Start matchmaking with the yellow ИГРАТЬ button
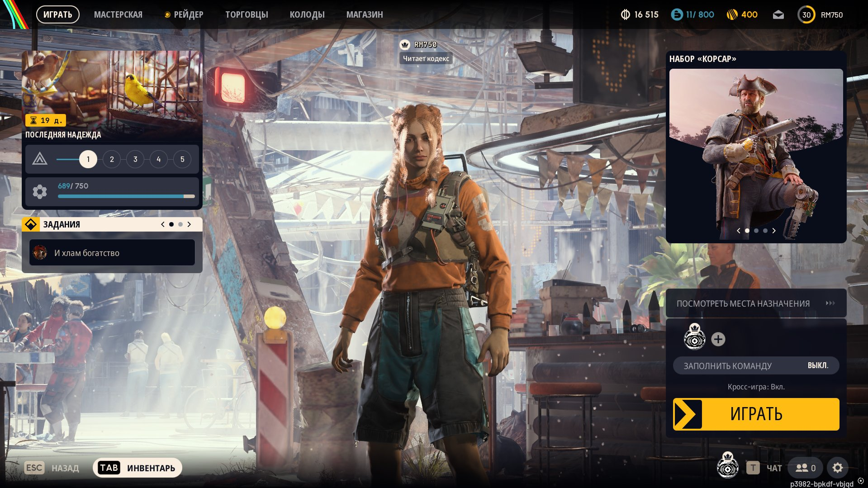The height and width of the screenshot is (488, 868). point(756,414)
